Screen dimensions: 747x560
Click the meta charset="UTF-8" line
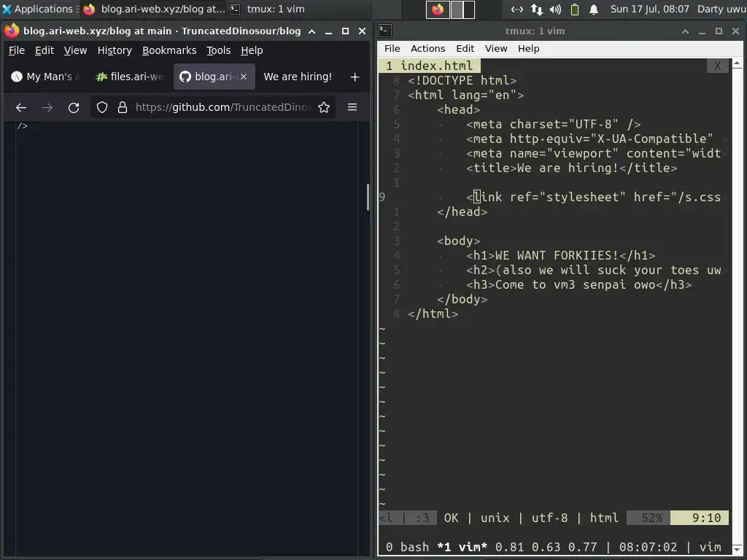pyautogui.click(x=554, y=124)
